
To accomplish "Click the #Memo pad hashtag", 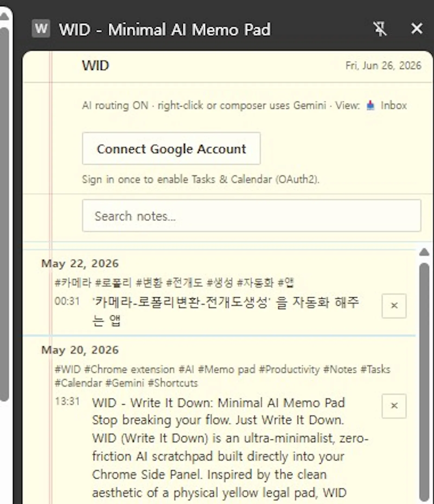I will 227,369.
